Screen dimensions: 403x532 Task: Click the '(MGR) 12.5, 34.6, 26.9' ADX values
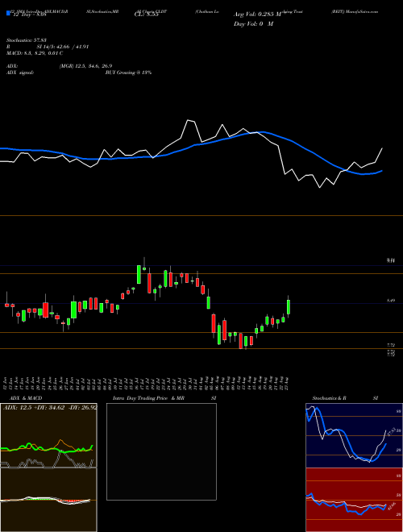point(85,66)
